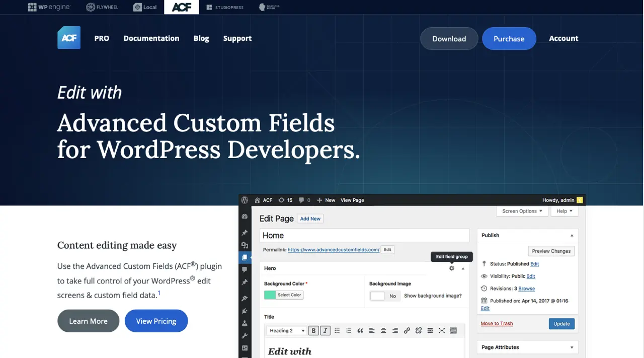Select the ACF tab in the top brand bar
The width and height of the screenshot is (644, 358).
point(181,7)
